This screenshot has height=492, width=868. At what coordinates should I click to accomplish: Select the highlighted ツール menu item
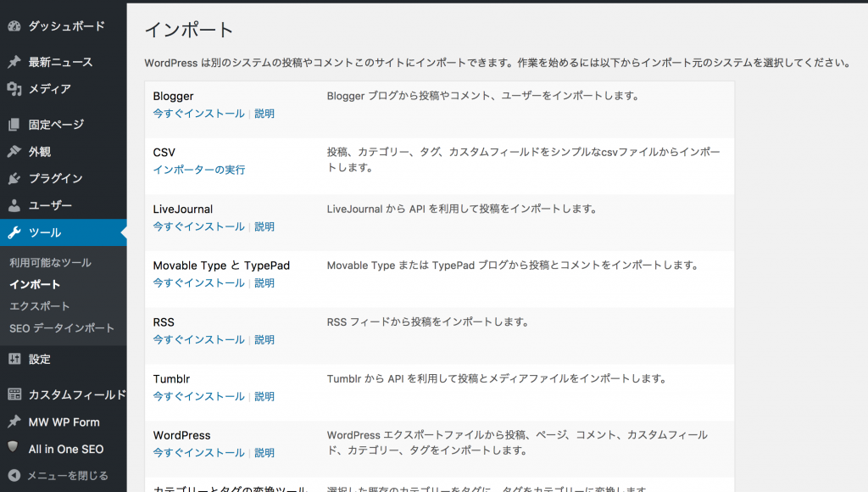coord(63,232)
